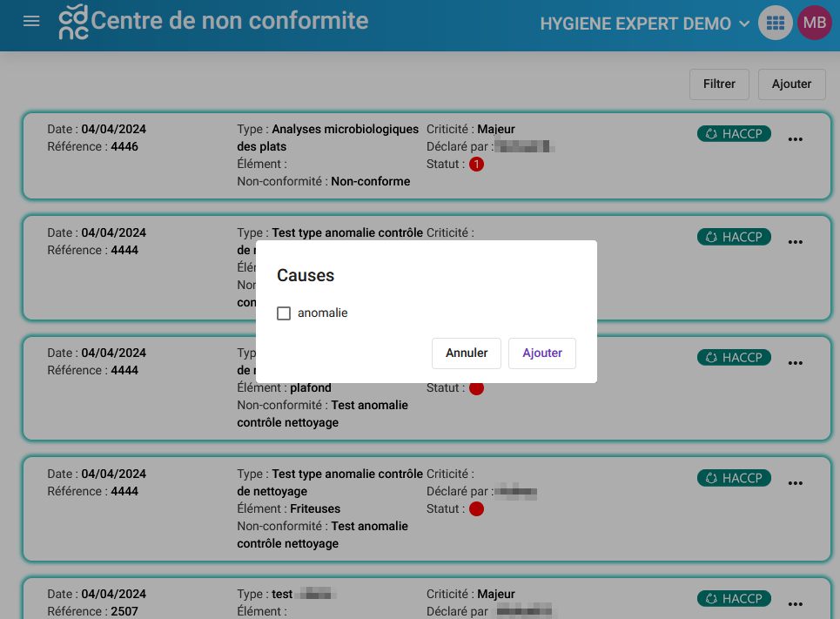Open three-dot menu for Friteuses record
Screen dimensions: 840x619
[795, 483]
